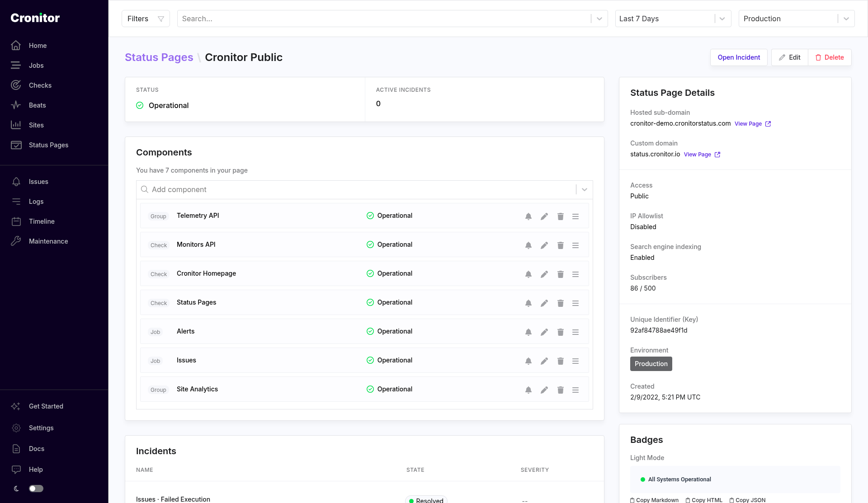Click Copy JSON badge link

pos(747,500)
